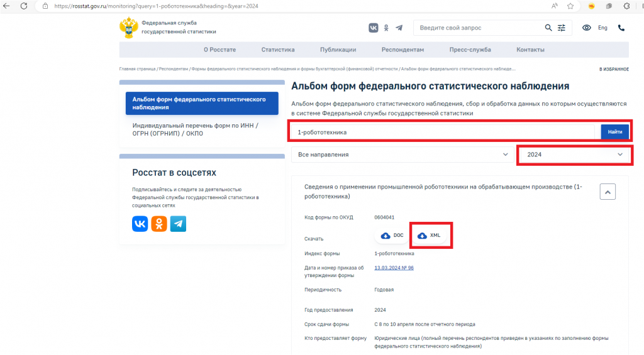Screen dimensions: 644x355
Task: Select Альбом форм федерального статистического наблюдения sidebar item
Action: point(202,104)
